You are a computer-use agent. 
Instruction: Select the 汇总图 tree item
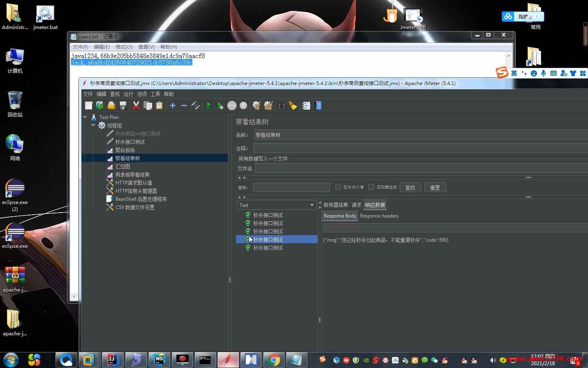tap(122, 166)
